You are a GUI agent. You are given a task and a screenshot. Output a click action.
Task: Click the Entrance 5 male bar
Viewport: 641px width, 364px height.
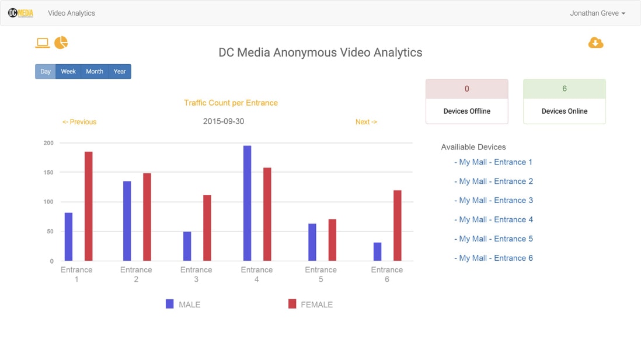[x=312, y=242]
